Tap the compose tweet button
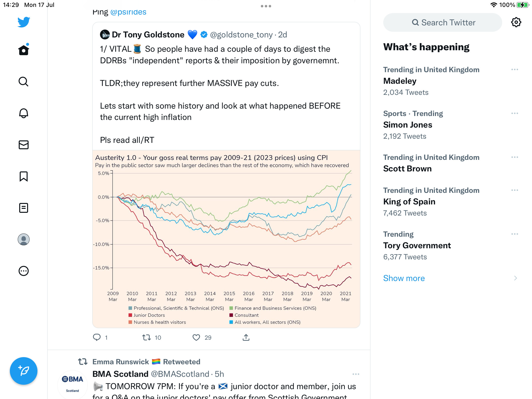The height and width of the screenshot is (399, 532). coord(24,371)
